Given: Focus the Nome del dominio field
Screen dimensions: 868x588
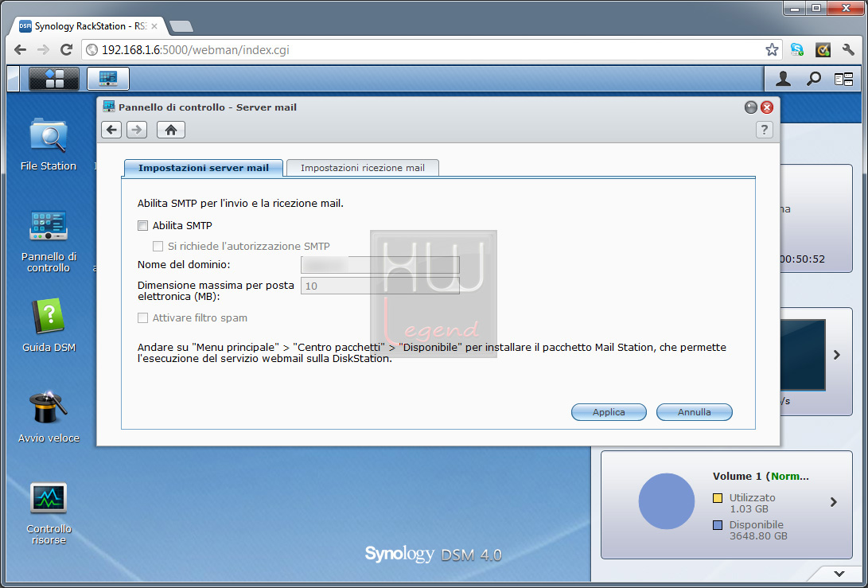Looking at the screenshot, I should click(380, 265).
